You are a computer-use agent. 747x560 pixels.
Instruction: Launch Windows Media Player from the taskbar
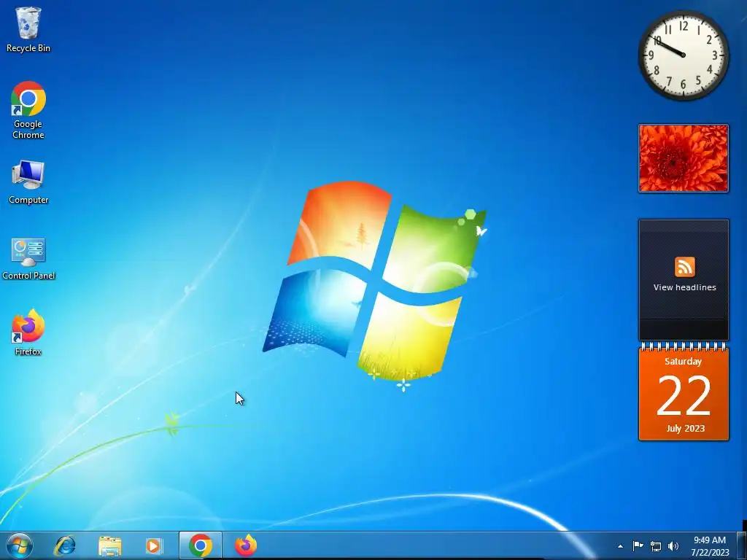[154, 545]
